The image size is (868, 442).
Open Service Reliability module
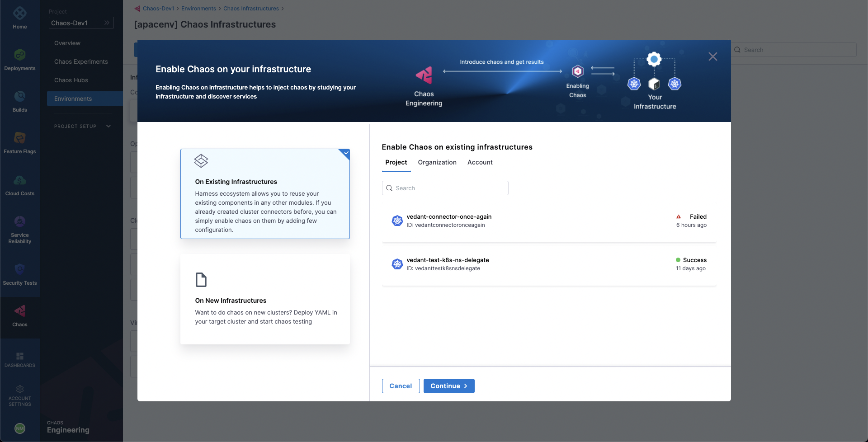click(19, 222)
